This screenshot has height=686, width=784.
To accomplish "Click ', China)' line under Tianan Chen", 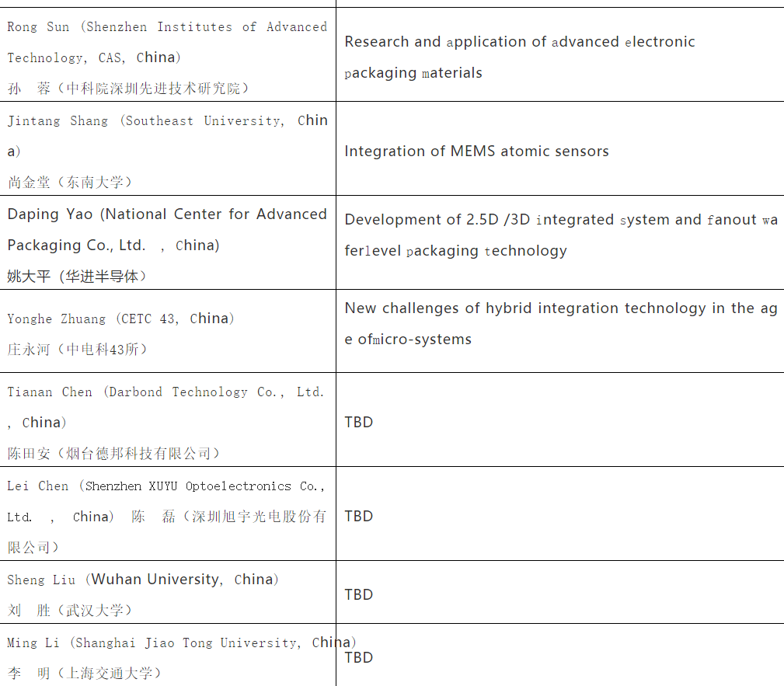I will click(37, 423).
